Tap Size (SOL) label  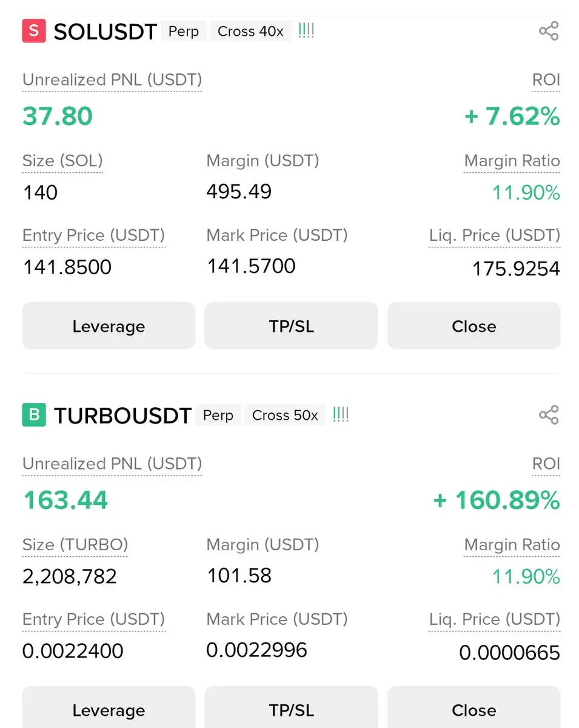62,161
